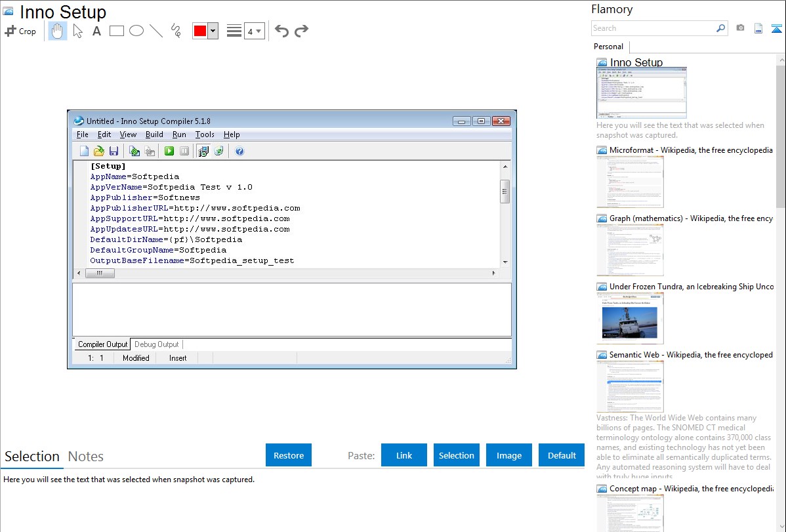Open the Semantic Web snapshot thumbnail
This screenshot has height=532, width=786.
[x=630, y=386]
